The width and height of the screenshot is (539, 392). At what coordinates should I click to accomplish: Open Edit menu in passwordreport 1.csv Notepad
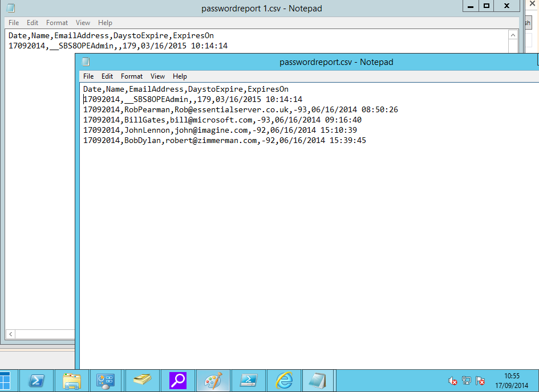[33, 23]
